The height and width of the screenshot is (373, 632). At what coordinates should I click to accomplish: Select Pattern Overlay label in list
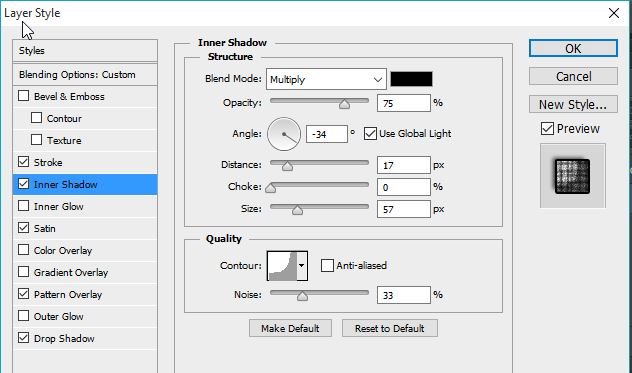point(68,294)
